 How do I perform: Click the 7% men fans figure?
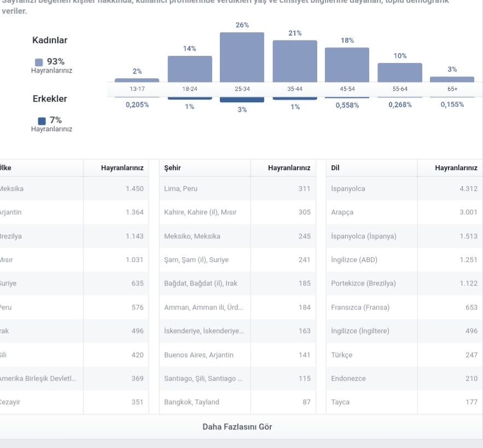tap(56, 120)
